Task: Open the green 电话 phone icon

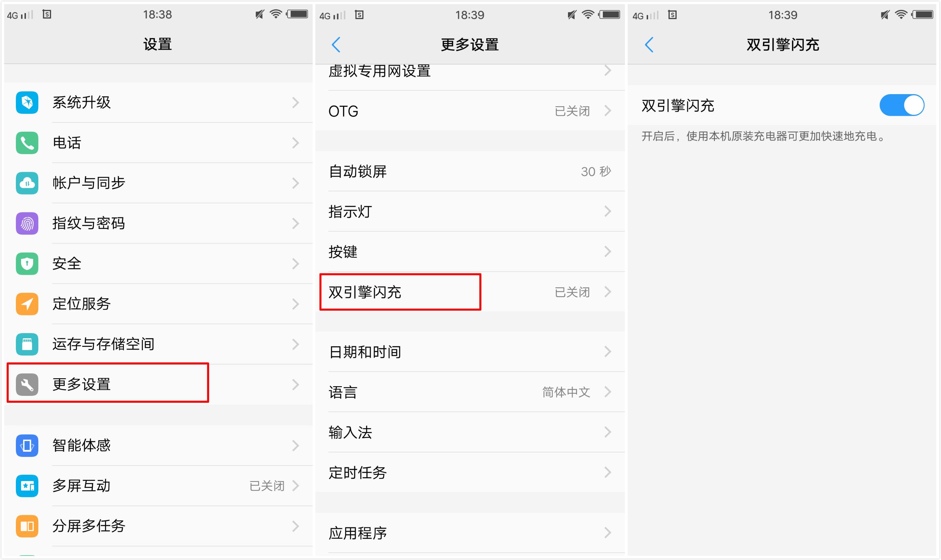Action: [27, 143]
